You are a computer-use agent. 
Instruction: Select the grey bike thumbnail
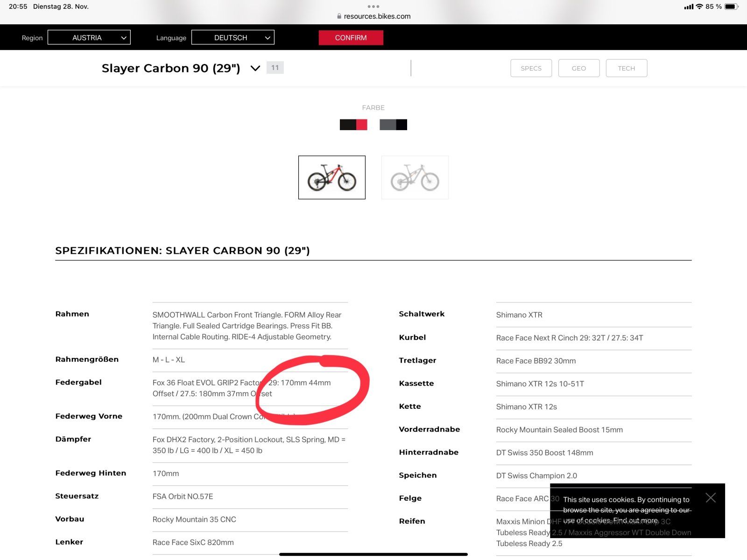(415, 177)
